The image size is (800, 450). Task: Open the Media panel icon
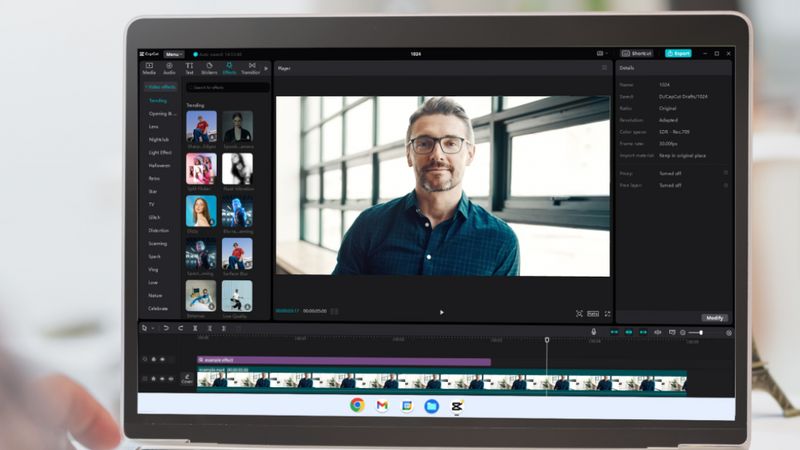tap(148, 68)
